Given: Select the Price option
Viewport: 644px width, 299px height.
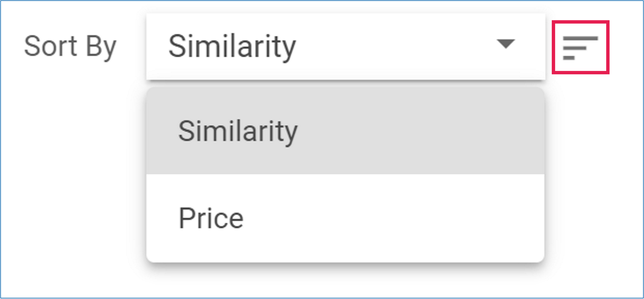Looking at the screenshot, I should point(345,218).
